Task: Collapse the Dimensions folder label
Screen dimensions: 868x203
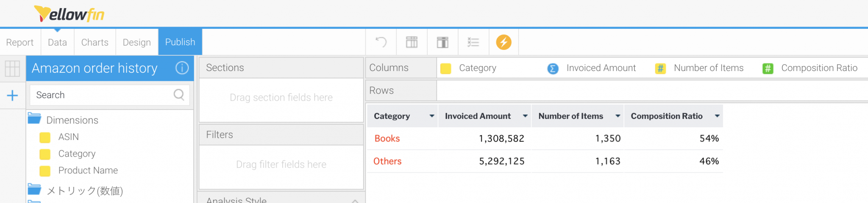Action: pos(72,120)
